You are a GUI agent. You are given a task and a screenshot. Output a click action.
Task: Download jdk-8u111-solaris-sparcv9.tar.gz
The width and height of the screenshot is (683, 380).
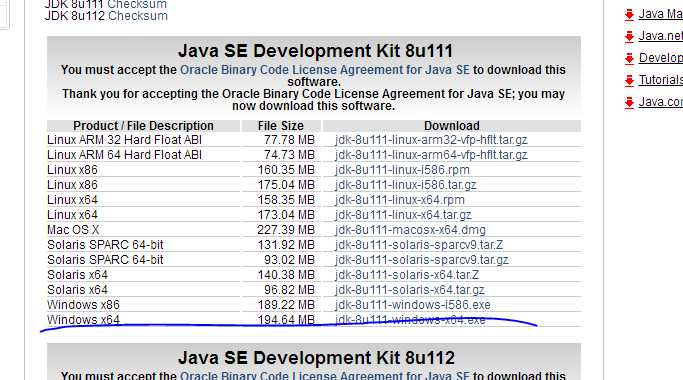coord(422,260)
